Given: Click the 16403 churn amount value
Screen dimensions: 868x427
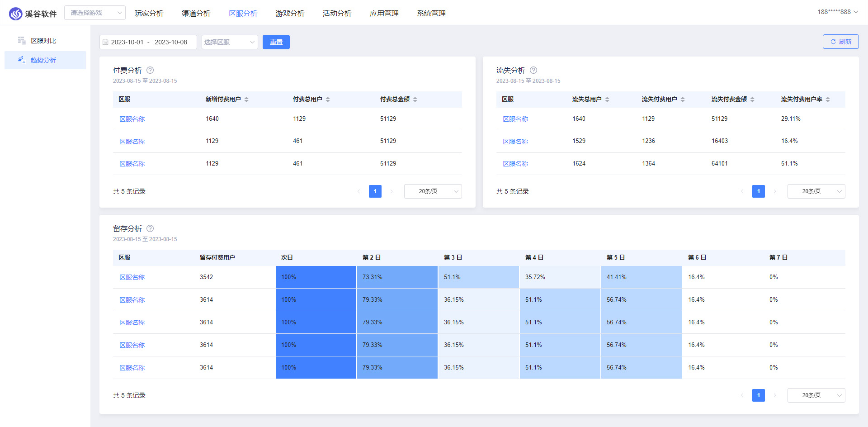Looking at the screenshot, I should pos(720,141).
